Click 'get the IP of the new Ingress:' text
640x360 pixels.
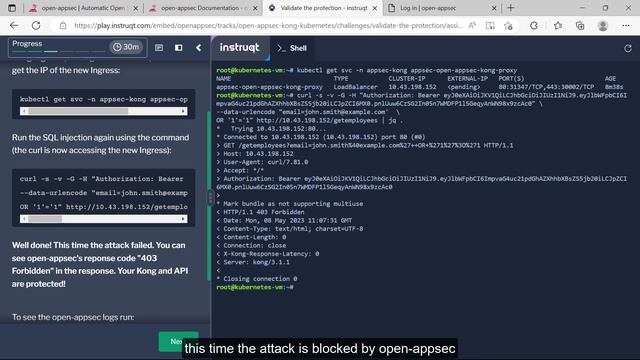click(66, 70)
